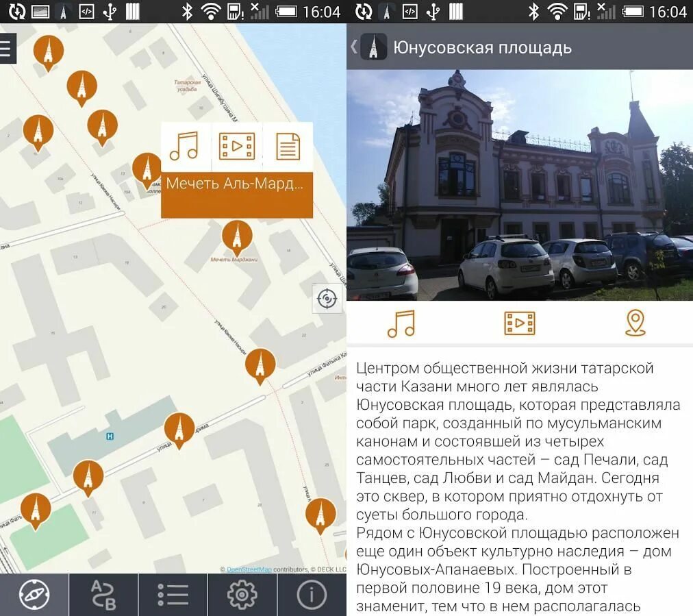
Task: Tap USB icon in left status bar
Action: 109,12
